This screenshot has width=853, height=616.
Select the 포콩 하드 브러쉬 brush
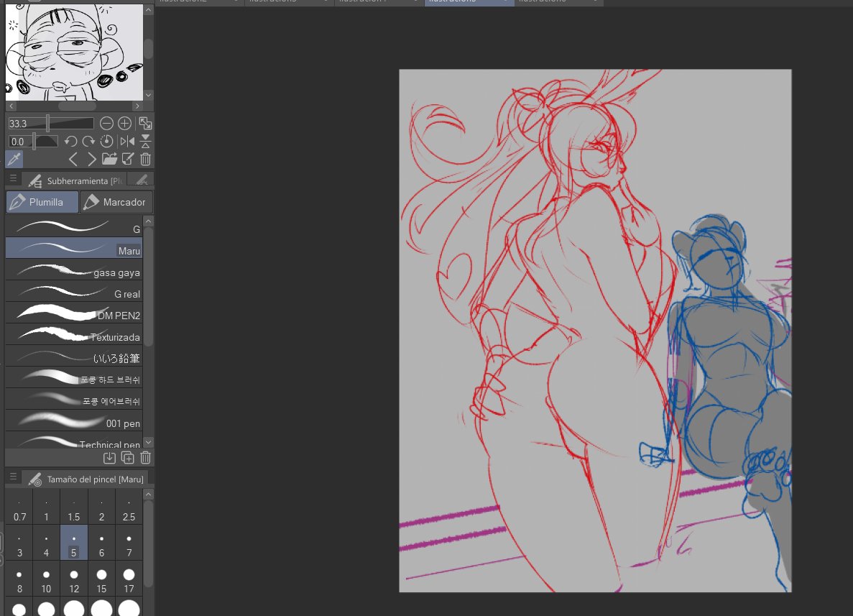[x=74, y=377]
